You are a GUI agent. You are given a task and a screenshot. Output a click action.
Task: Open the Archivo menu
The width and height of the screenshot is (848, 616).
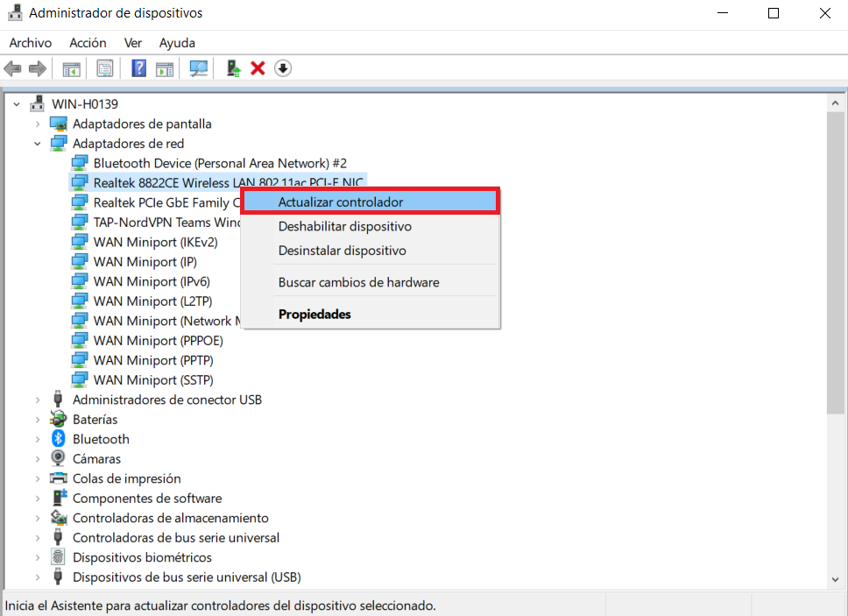[x=31, y=43]
